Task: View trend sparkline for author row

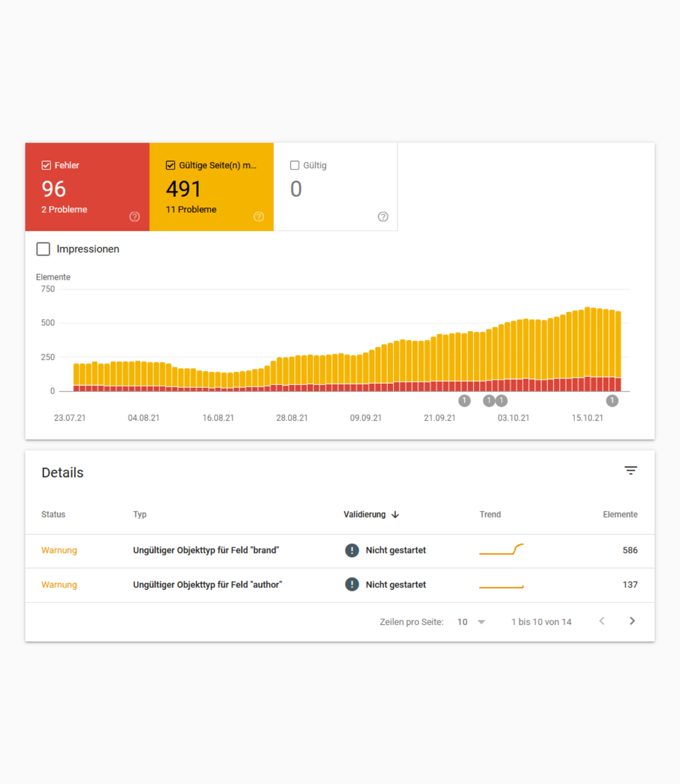Action: (501, 586)
